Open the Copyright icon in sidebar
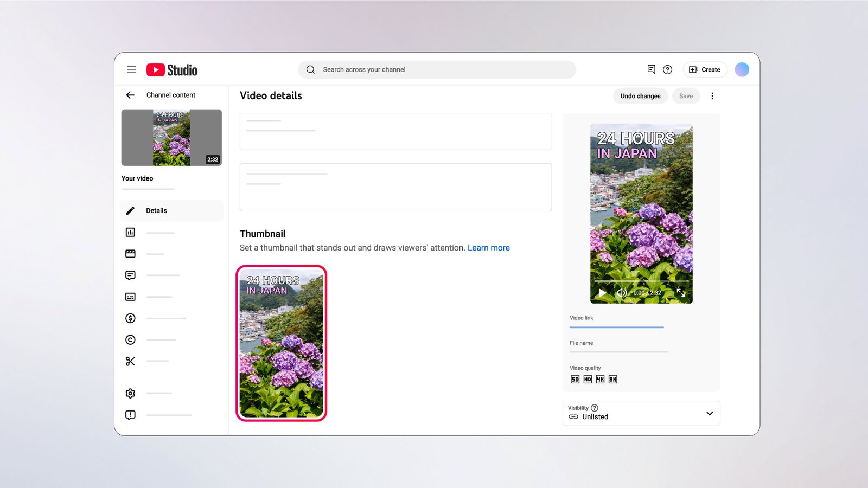Viewport: 868px width, 488px height. 130,340
